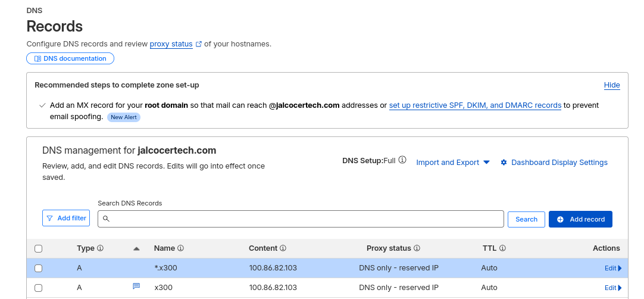Click the Content column info icon
This screenshot has width=644, height=299.
click(283, 248)
